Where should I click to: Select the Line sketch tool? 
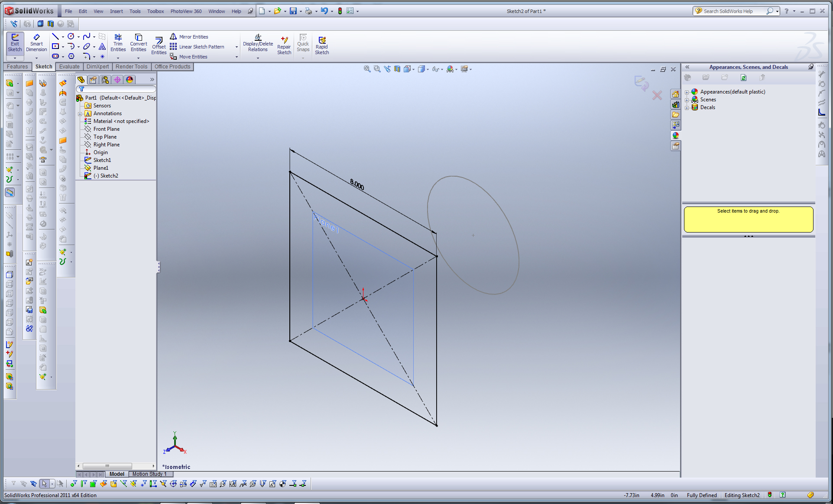tap(55, 37)
